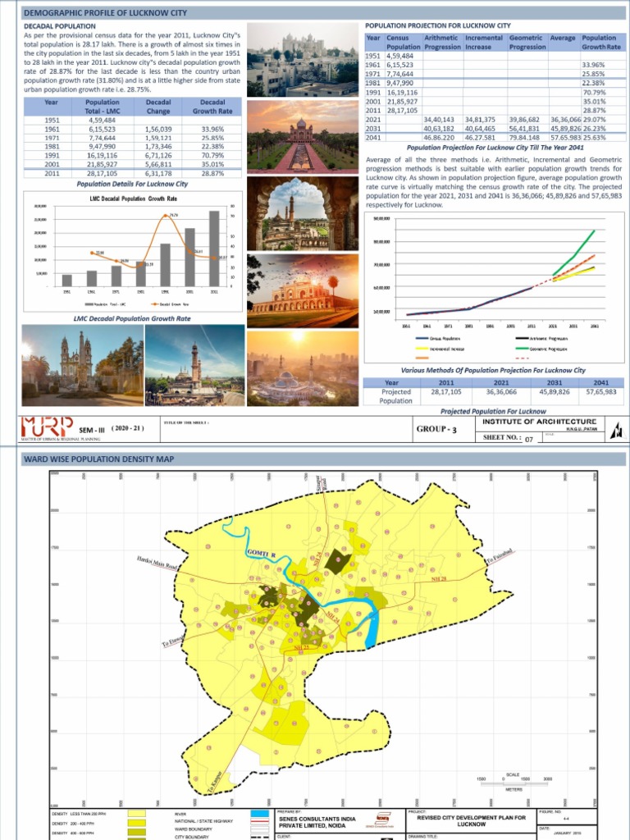The width and height of the screenshot is (630, 840).
Task: Click the 'SHEET NO.: 07' field
Action: click(x=507, y=438)
